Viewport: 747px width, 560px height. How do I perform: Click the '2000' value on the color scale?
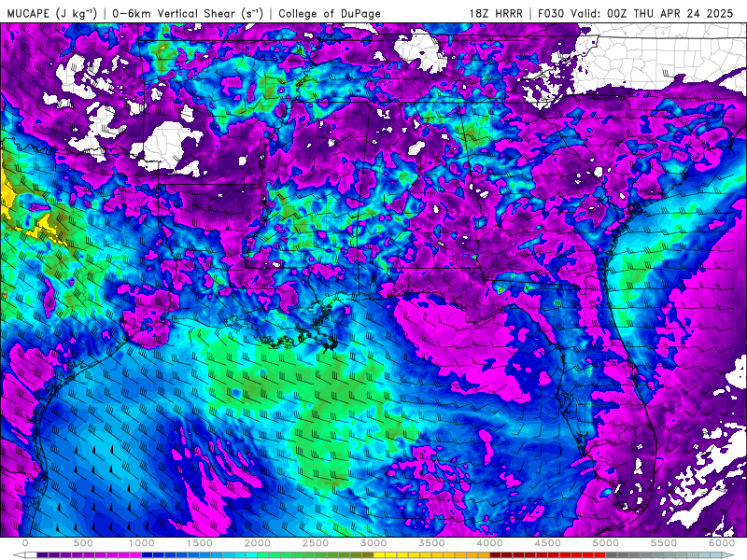tap(258, 543)
